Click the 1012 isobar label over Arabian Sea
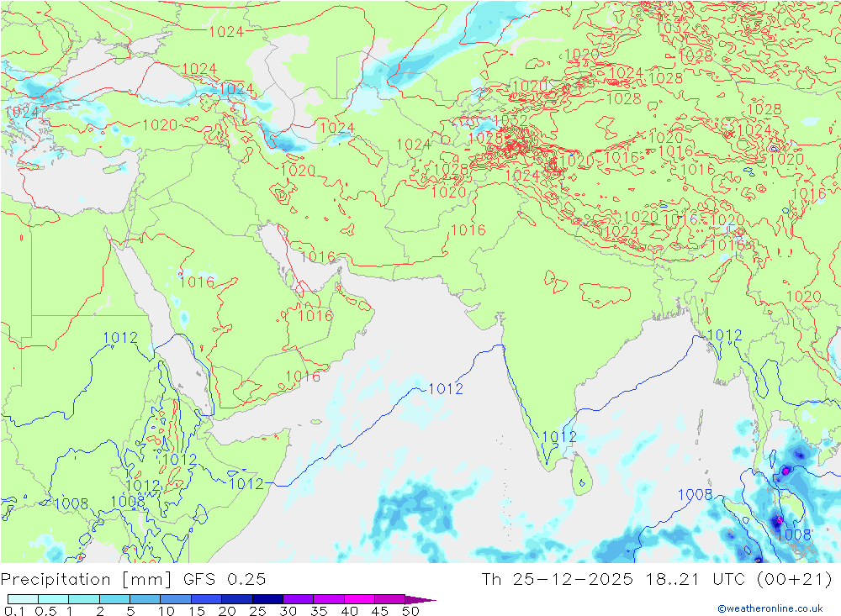Viewport: 841px width, 616px height. 446,389
